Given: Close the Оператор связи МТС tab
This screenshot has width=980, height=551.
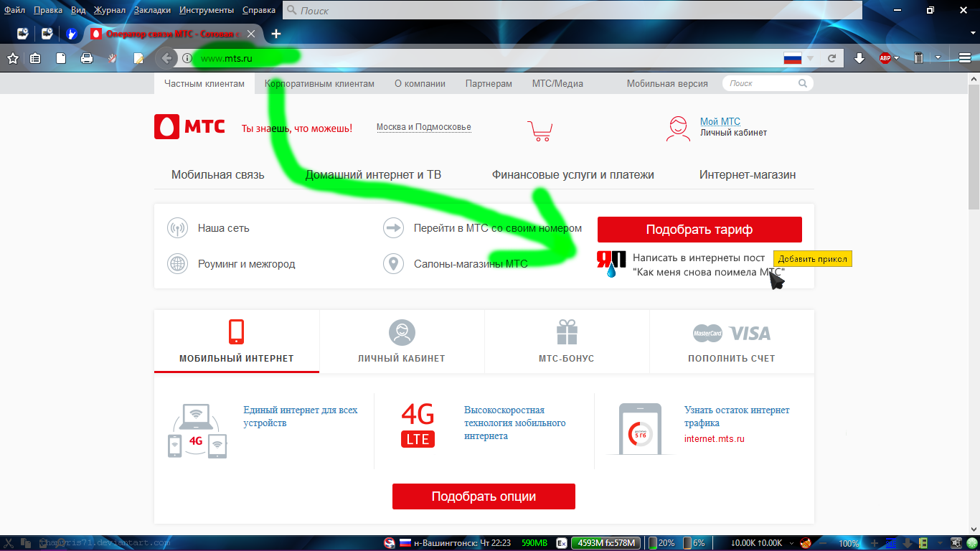Looking at the screenshot, I should click(x=250, y=34).
